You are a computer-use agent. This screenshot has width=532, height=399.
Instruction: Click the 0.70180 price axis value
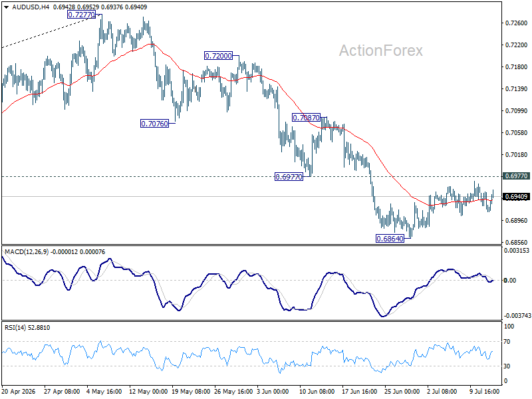(517, 155)
